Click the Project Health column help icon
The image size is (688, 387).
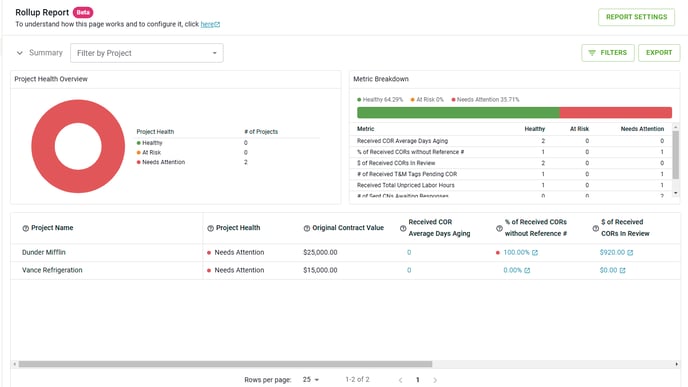pos(210,228)
